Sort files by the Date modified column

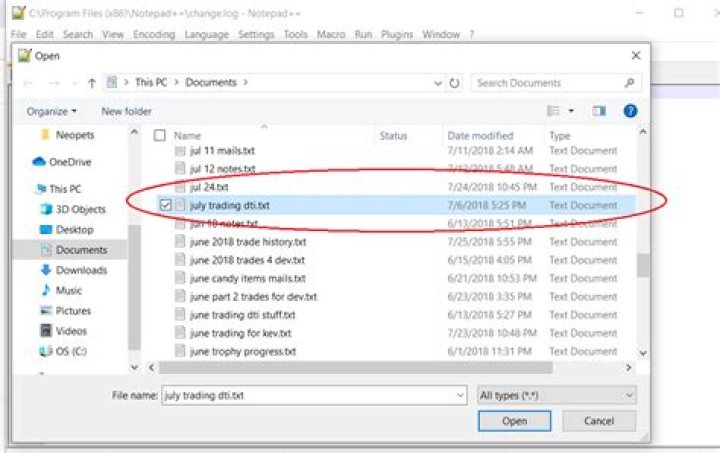pyautogui.click(x=480, y=136)
